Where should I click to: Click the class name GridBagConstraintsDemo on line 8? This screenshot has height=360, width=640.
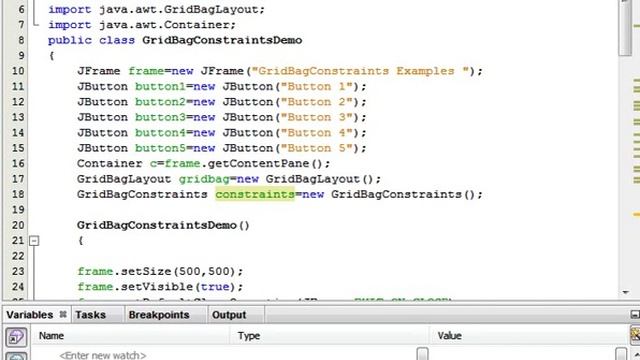point(222,40)
